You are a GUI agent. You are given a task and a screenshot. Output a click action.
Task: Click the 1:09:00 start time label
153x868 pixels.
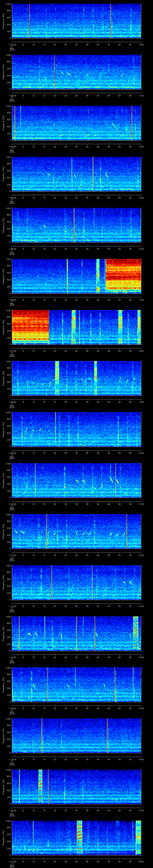tap(12, 453)
